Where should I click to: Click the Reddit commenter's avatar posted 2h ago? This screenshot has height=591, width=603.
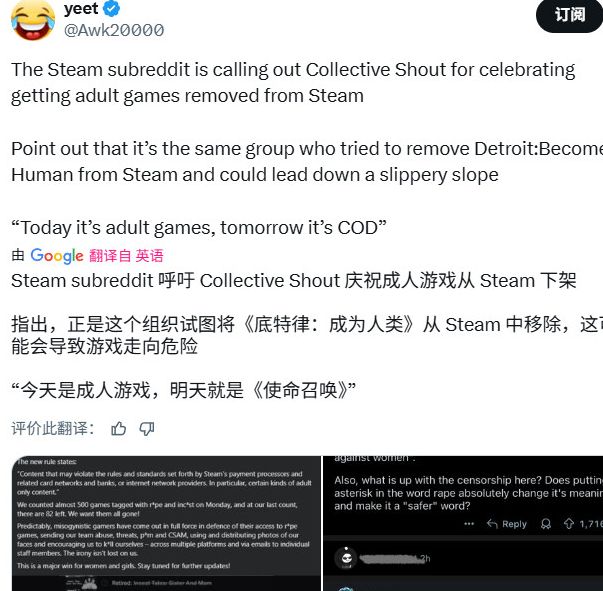346,558
